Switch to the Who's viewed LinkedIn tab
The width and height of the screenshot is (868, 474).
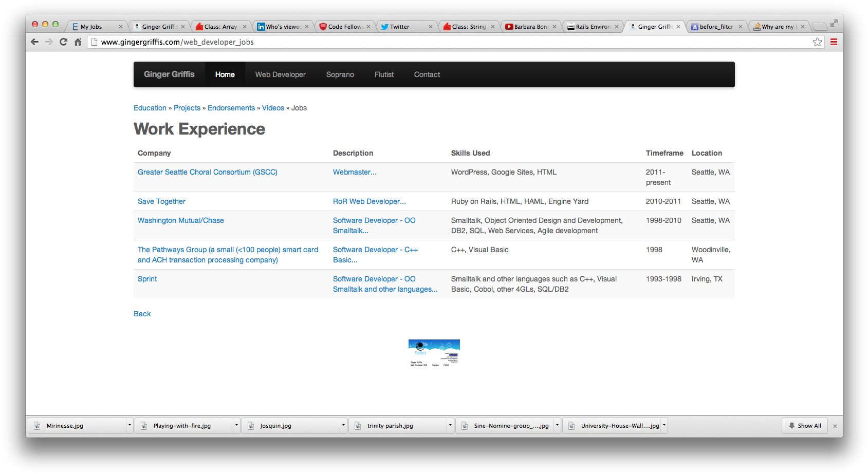[283, 27]
